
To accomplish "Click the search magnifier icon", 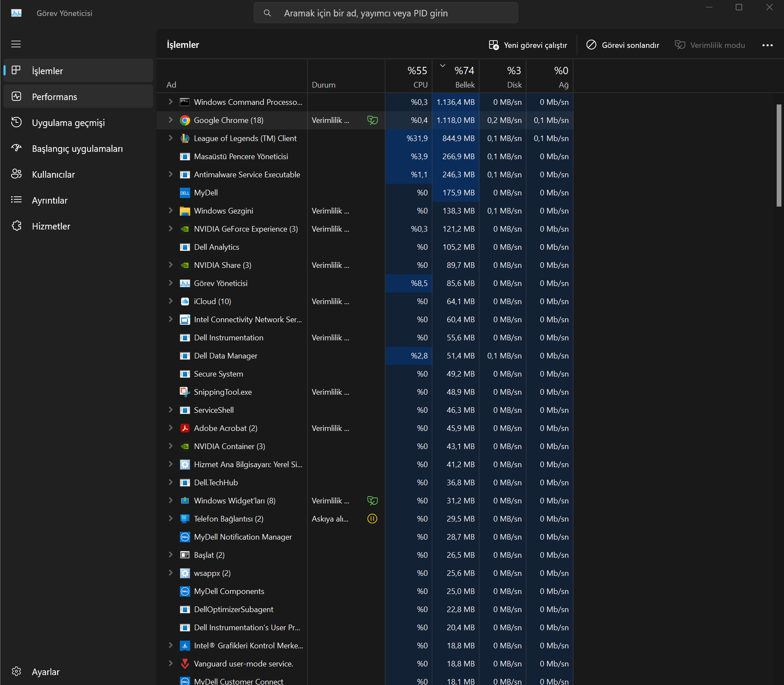I will click(x=267, y=13).
